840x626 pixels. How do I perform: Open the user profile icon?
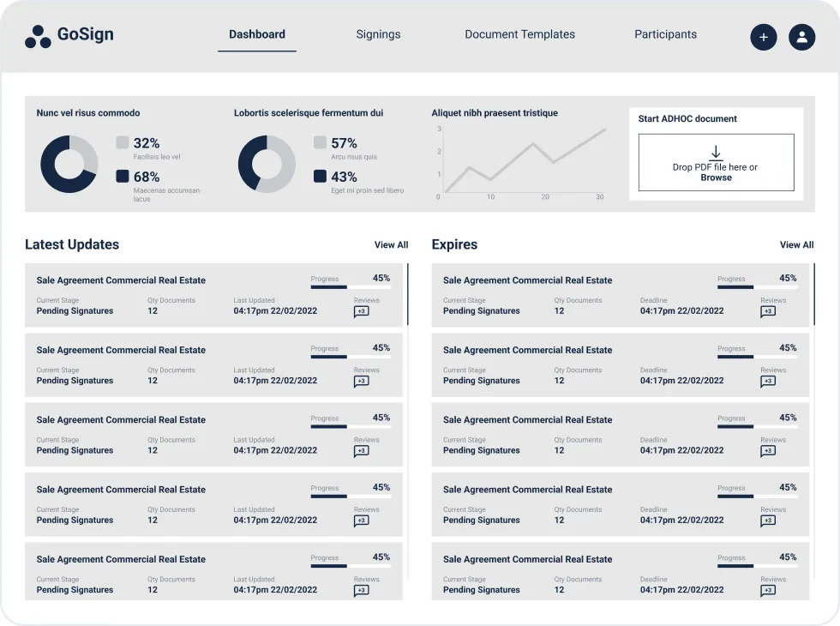tap(801, 37)
